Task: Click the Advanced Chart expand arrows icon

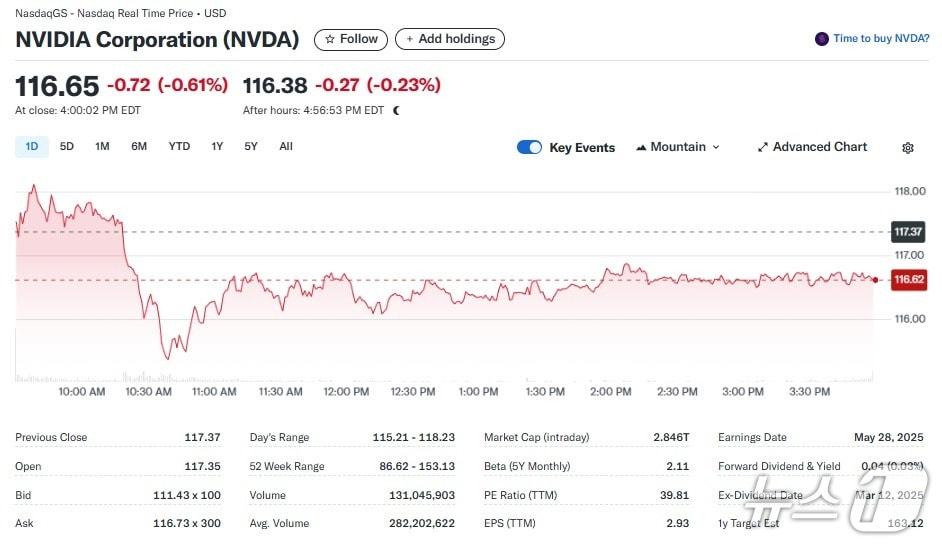Action: [x=762, y=147]
